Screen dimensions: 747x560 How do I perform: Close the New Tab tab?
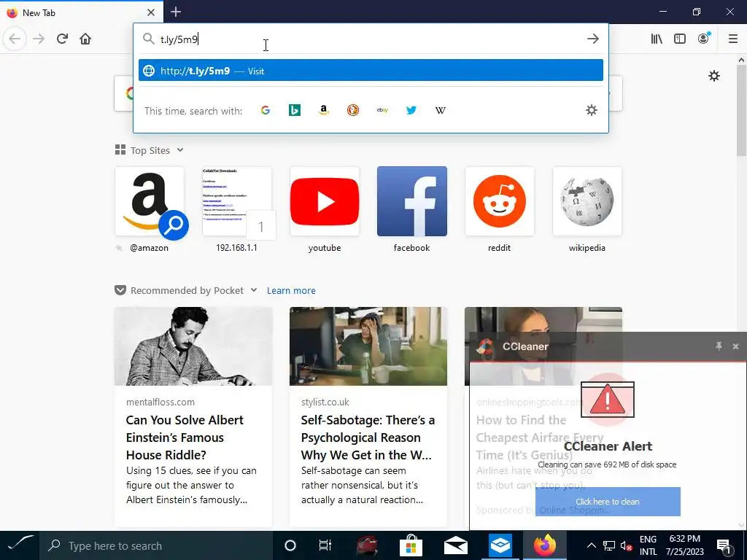[x=151, y=12]
